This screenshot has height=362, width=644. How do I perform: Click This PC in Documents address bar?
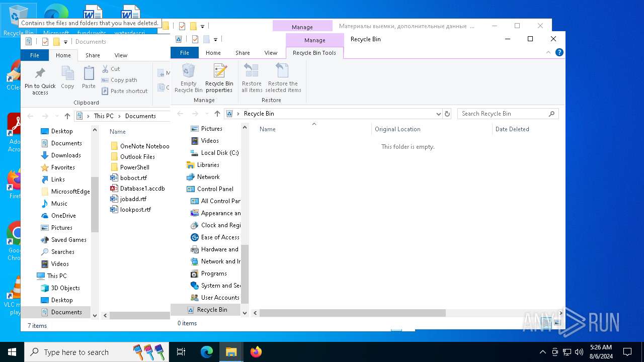point(104,116)
